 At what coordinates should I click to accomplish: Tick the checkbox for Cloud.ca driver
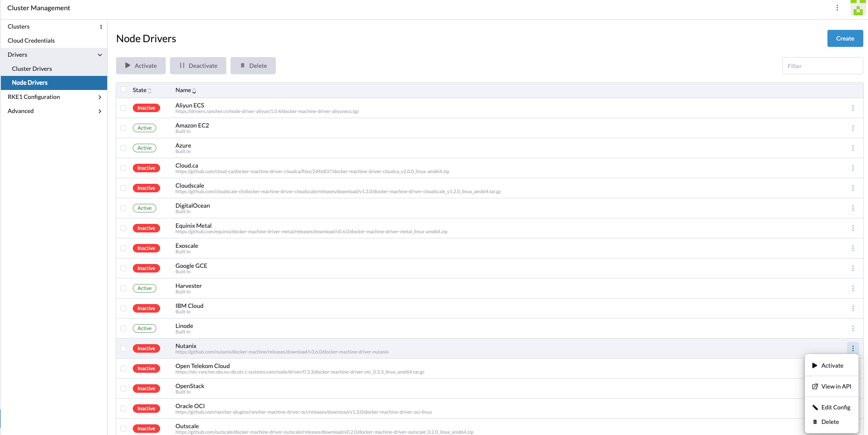click(123, 168)
